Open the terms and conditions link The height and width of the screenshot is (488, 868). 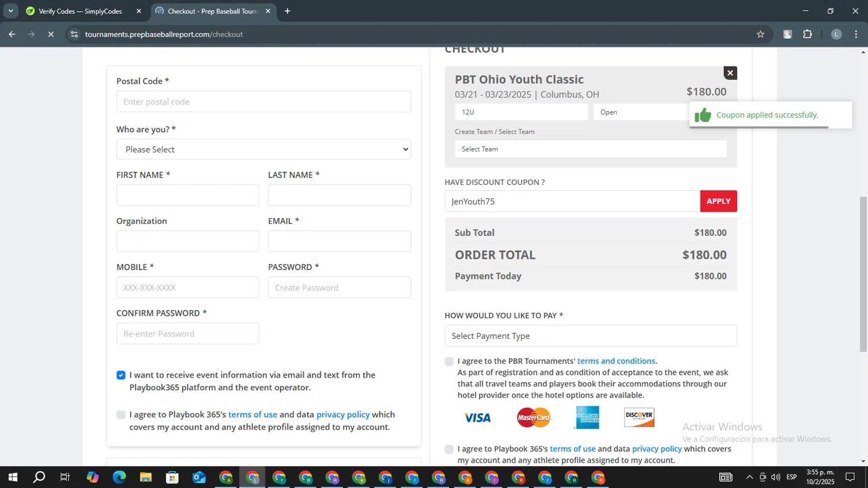[616, 361]
